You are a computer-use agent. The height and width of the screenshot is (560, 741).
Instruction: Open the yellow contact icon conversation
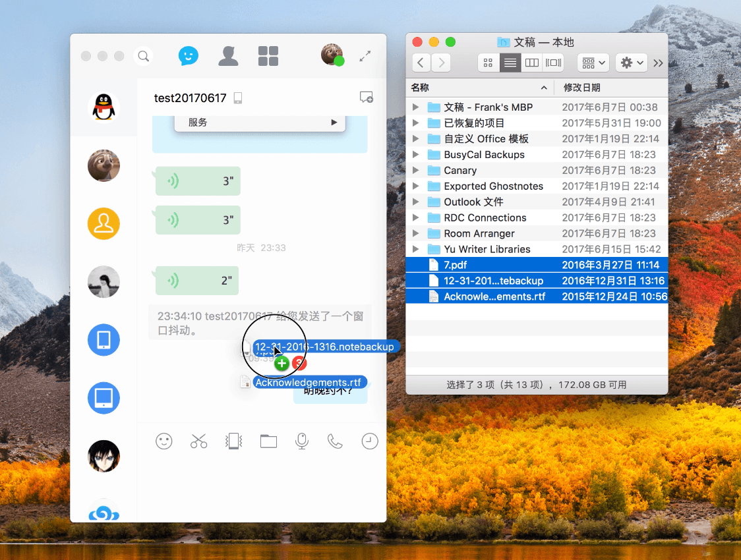[x=104, y=224]
